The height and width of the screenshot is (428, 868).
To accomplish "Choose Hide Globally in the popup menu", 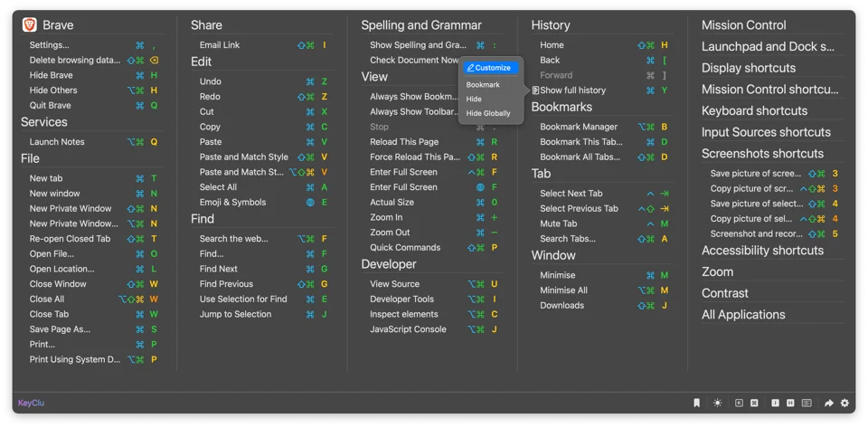I will [488, 113].
